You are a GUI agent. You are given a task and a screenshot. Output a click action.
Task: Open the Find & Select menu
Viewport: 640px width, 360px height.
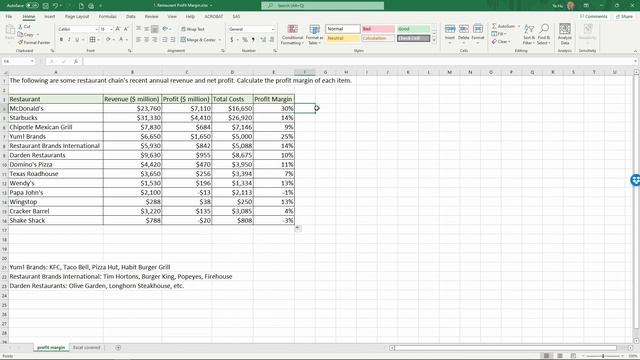pyautogui.click(x=544, y=34)
